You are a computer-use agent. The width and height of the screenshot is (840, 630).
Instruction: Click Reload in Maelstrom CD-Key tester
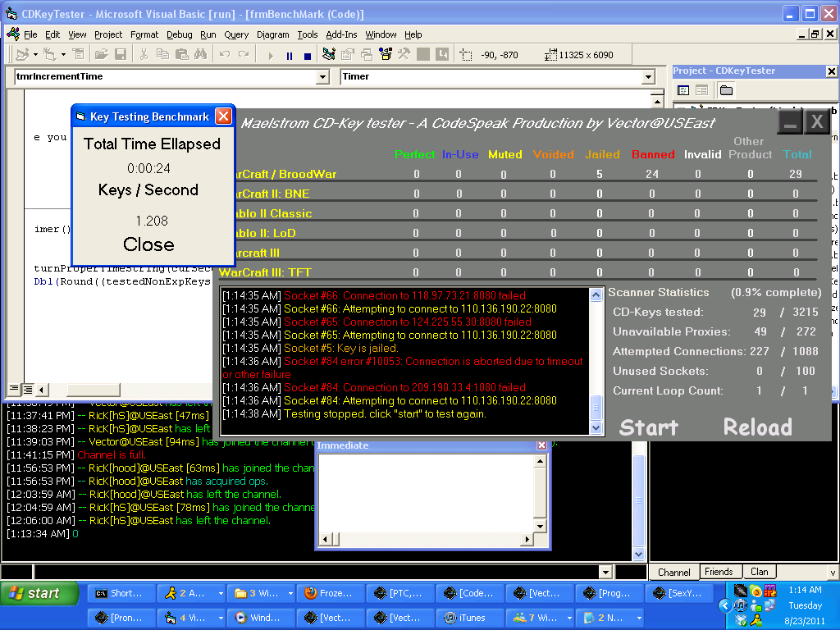coord(757,427)
